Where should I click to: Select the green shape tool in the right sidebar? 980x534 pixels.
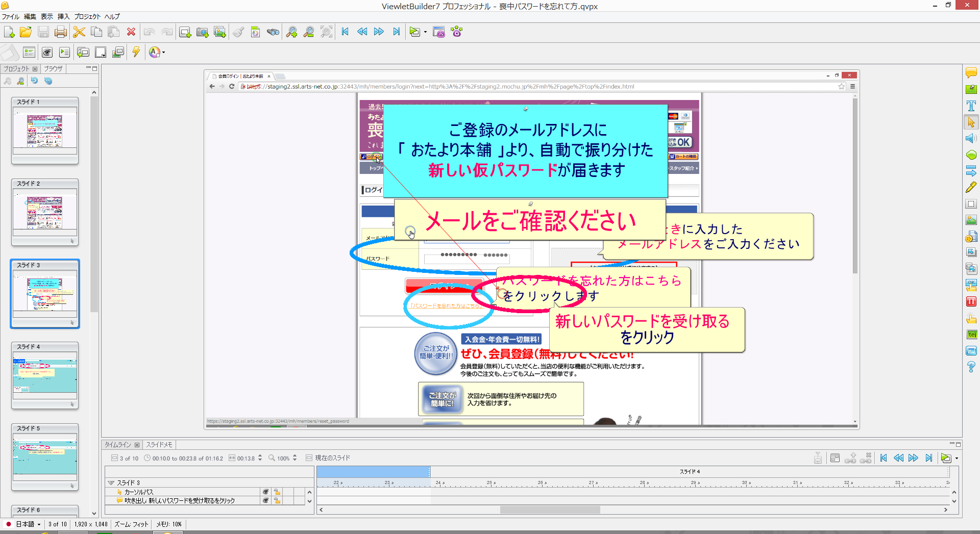click(x=971, y=155)
